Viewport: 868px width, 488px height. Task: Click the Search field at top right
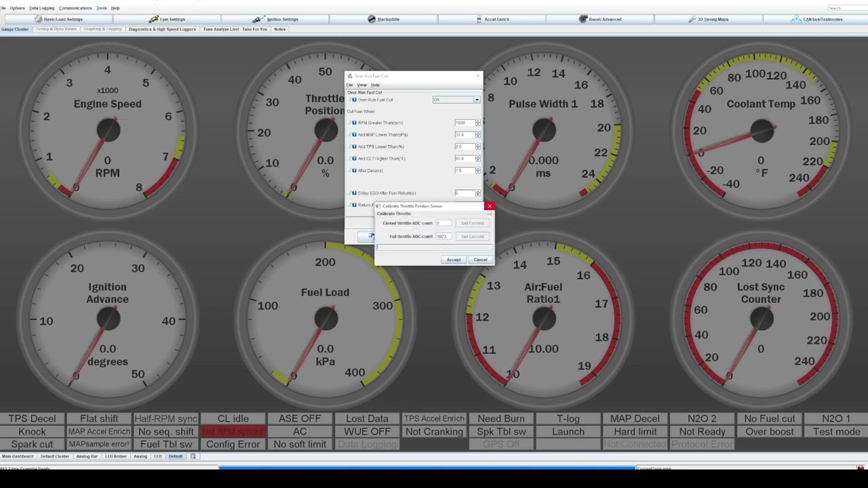[846, 8]
